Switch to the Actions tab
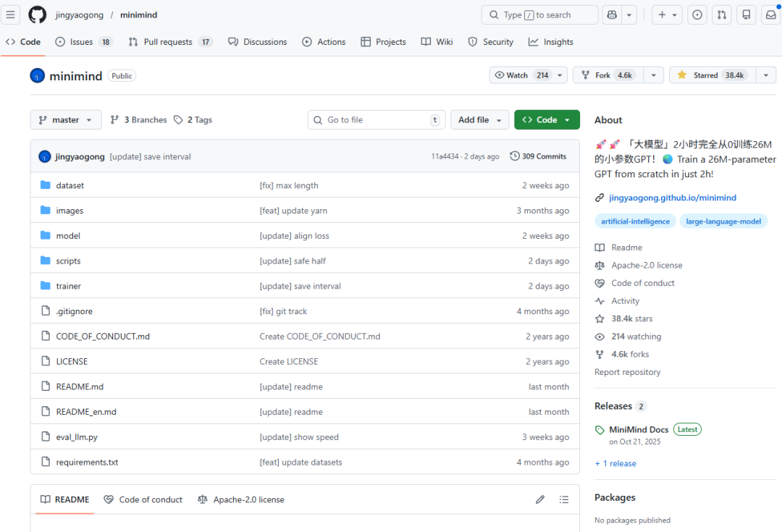Viewport: 782px width, 532px height. click(324, 42)
